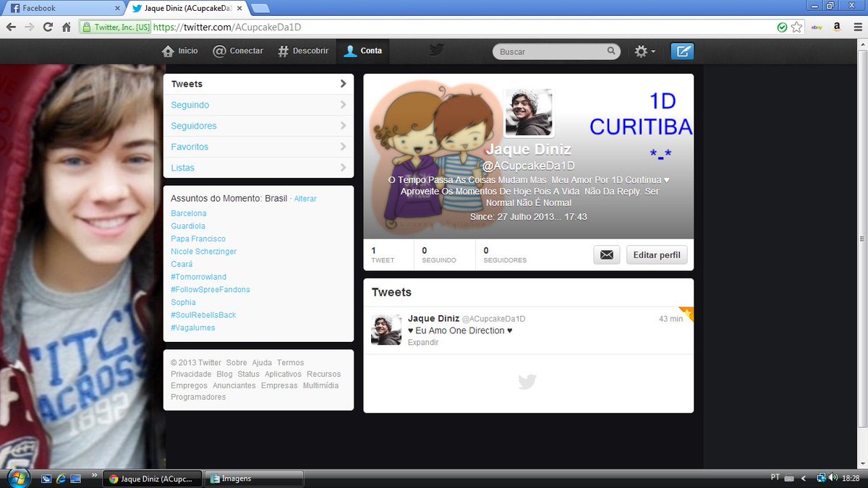Open the Chrome hamburger menu

[x=856, y=27]
